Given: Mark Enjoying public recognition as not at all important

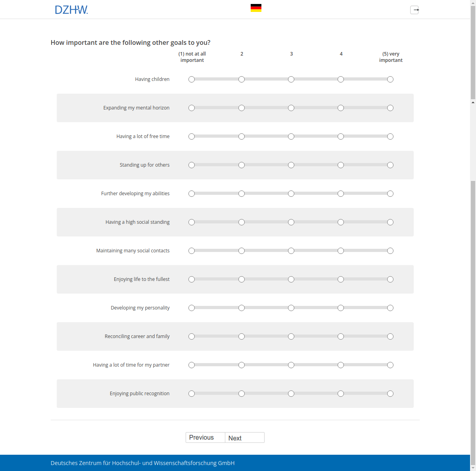Looking at the screenshot, I should tap(192, 394).
